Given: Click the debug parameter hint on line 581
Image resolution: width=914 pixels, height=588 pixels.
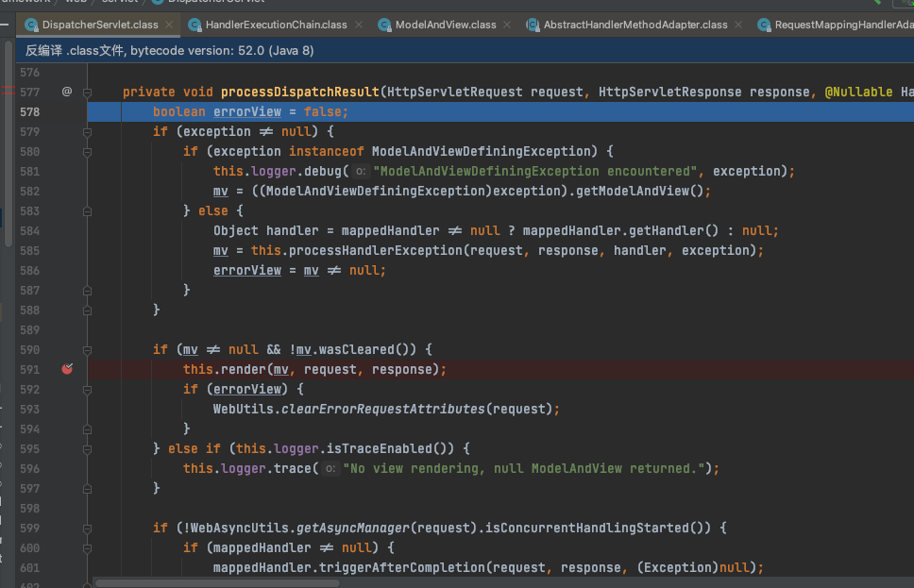Looking at the screenshot, I should click(360, 172).
